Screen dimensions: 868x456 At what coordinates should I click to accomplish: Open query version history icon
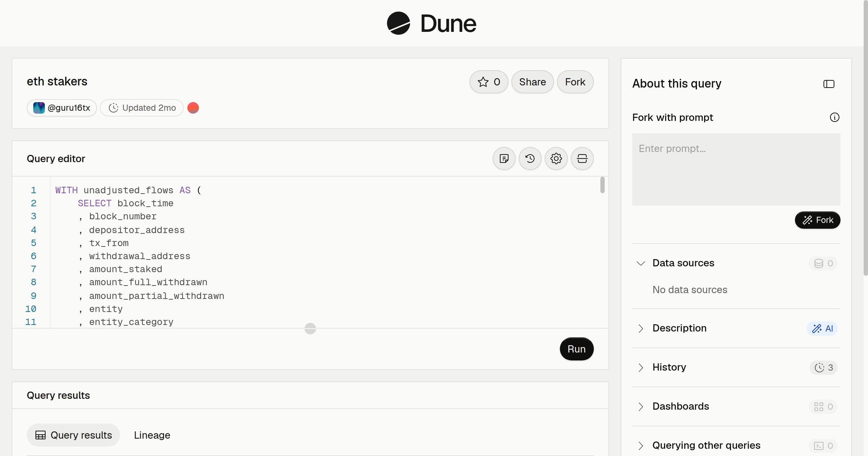click(530, 159)
